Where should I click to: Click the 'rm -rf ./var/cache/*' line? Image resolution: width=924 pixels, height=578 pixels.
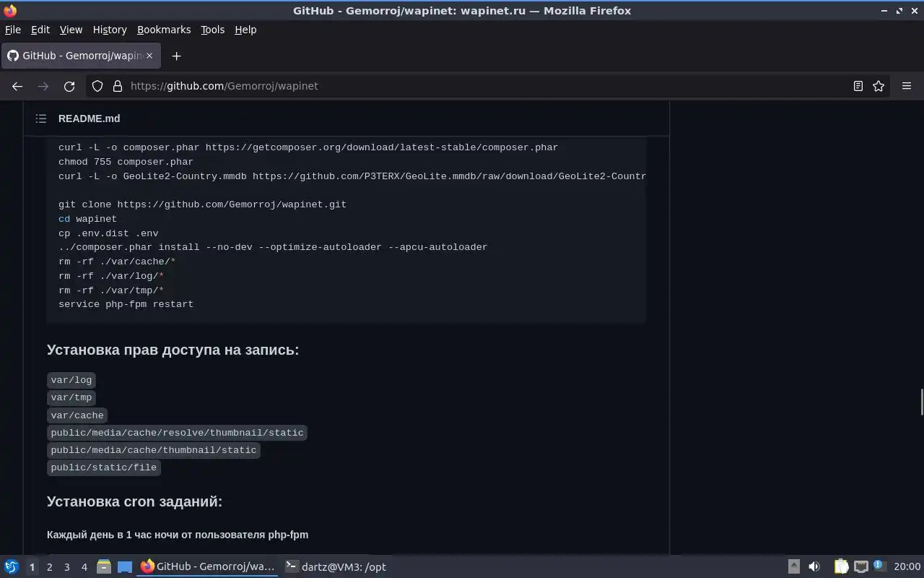117,262
